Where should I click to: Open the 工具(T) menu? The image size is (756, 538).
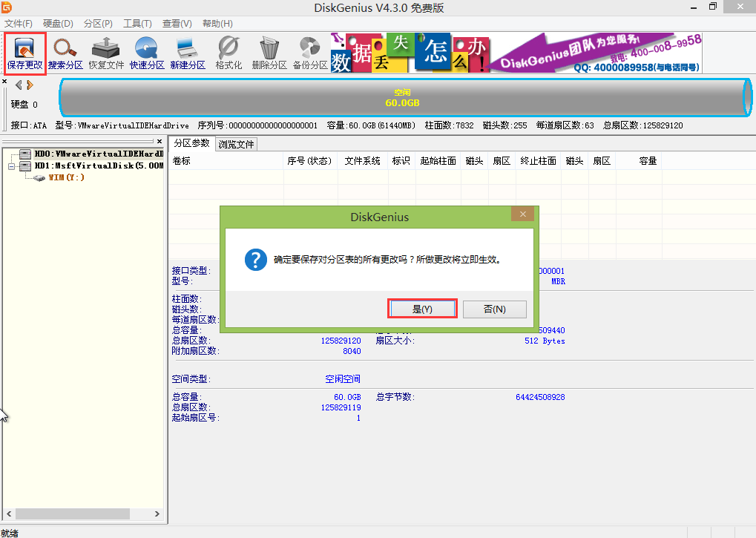click(x=137, y=24)
